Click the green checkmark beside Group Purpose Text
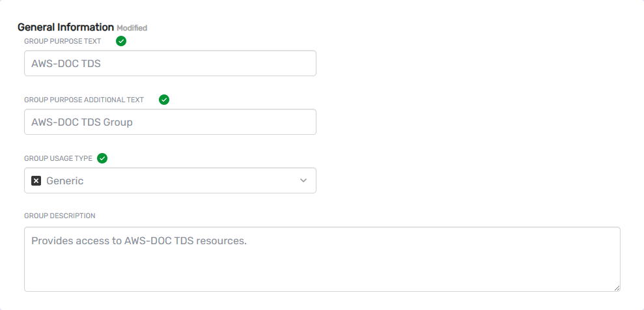The height and width of the screenshot is (310, 644). [x=121, y=41]
